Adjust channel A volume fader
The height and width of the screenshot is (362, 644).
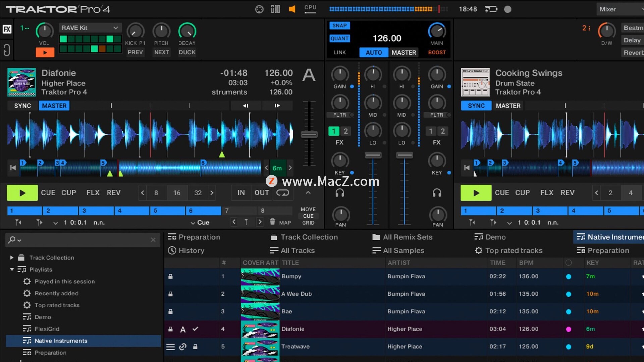pyautogui.click(x=373, y=155)
